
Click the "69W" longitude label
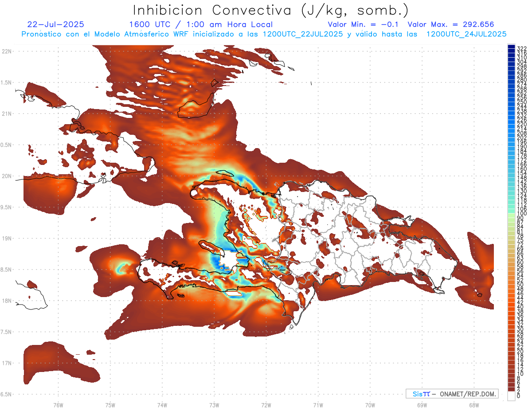(422, 405)
